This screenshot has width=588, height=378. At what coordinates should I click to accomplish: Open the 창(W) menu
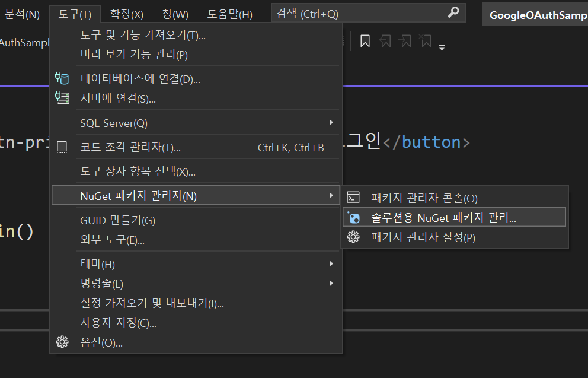(175, 15)
